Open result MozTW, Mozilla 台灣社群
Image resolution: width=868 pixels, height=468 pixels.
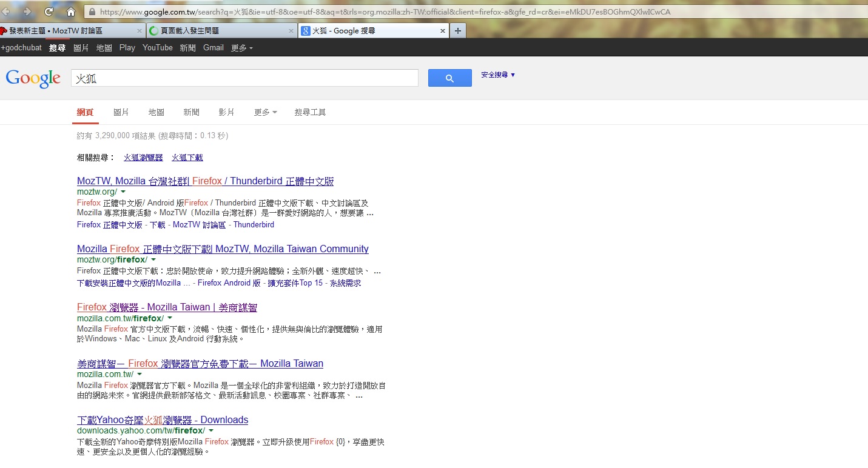(205, 181)
